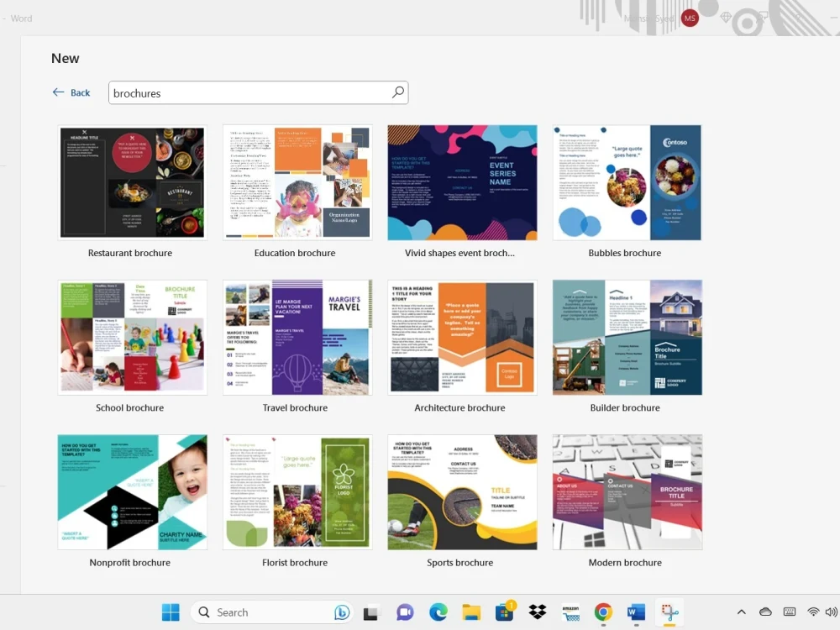Open Dropbox from the taskbar

pyautogui.click(x=537, y=612)
